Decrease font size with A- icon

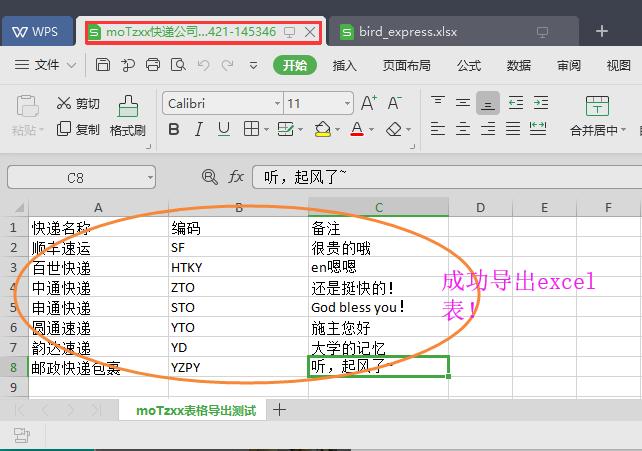click(x=395, y=103)
